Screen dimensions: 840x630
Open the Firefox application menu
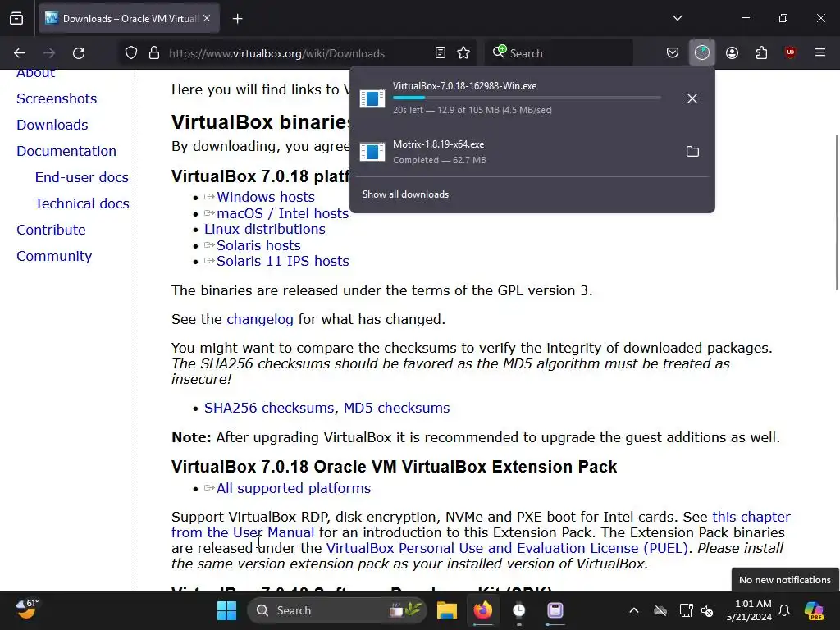click(820, 53)
